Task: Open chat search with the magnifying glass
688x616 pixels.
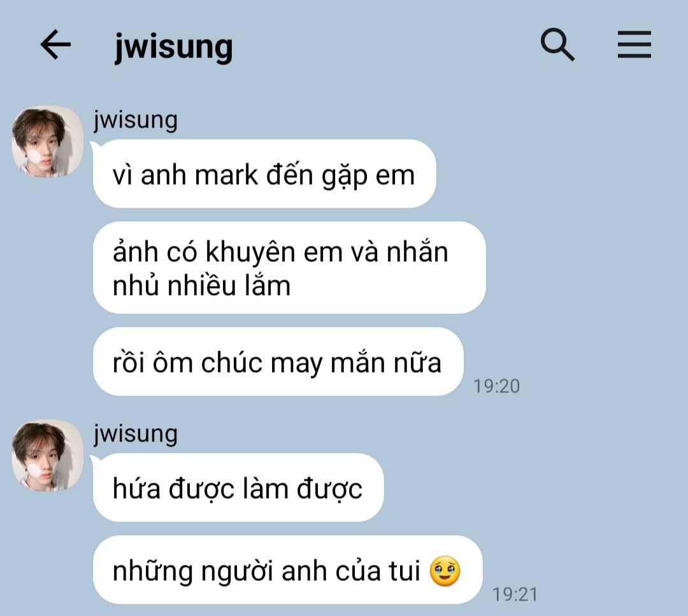Action: [x=557, y=45]
